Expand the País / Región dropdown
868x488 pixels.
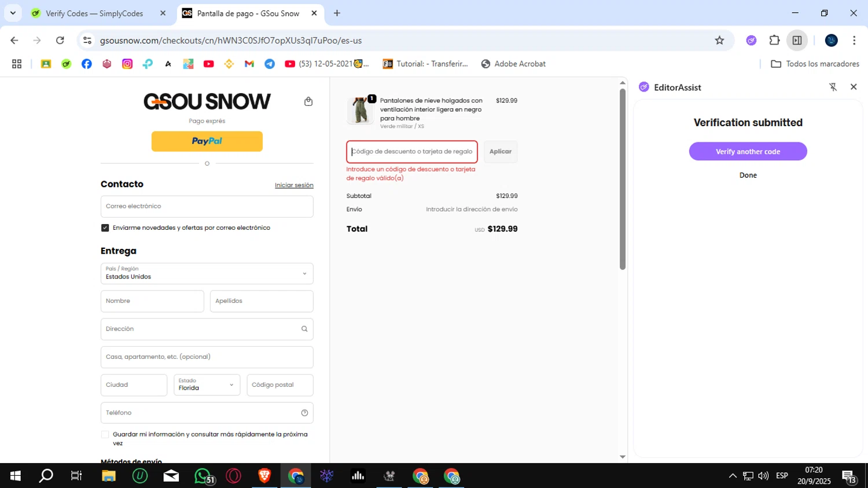207,274
